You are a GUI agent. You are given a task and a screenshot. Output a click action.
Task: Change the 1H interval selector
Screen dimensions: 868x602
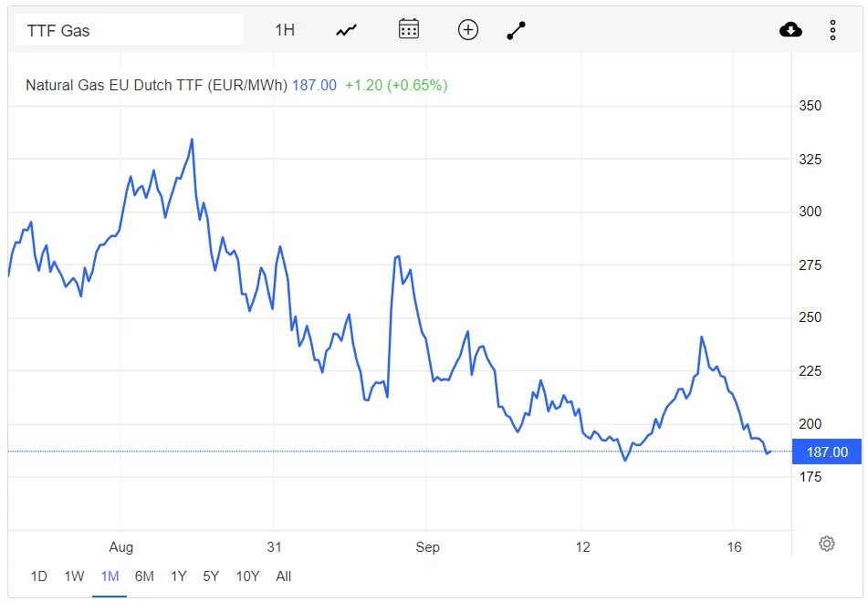pyautogui.click(x=285, y=30)
